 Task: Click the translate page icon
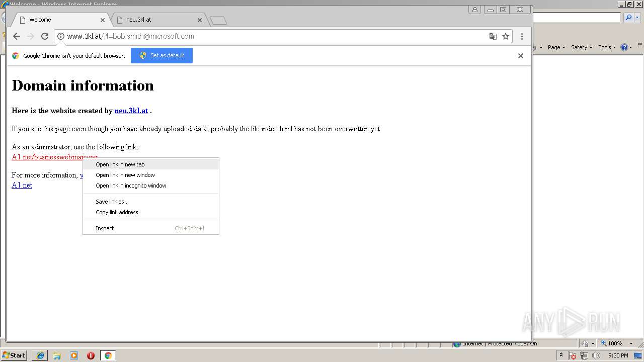(493, 36)
